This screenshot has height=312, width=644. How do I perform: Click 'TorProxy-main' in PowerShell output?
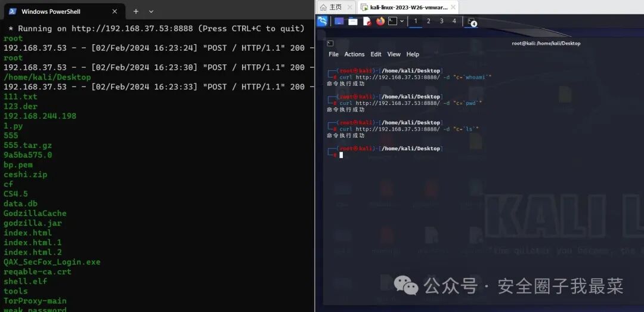pyautogui.click(x=35, y=301)
